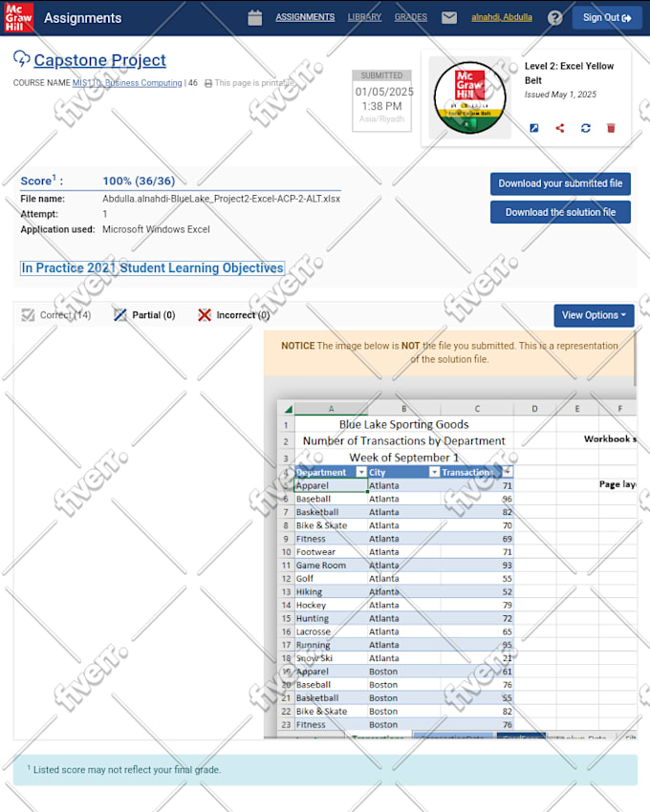Click the select-all corner of the sheet

[286, 409]
